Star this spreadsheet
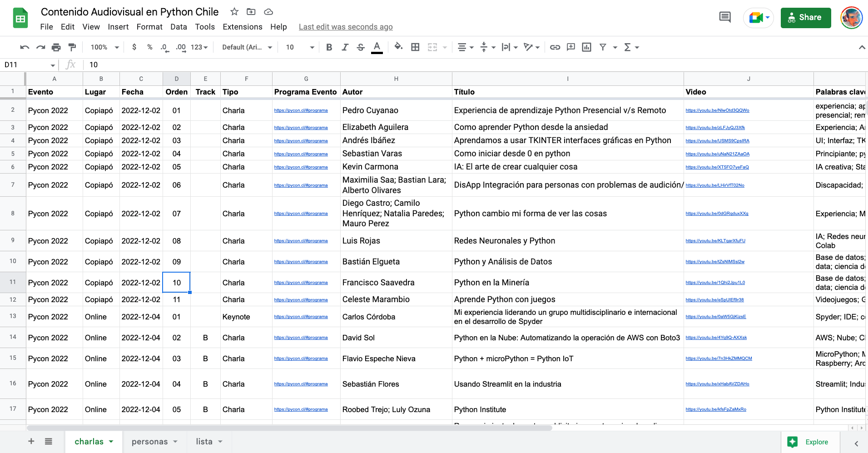 point(234,12)
